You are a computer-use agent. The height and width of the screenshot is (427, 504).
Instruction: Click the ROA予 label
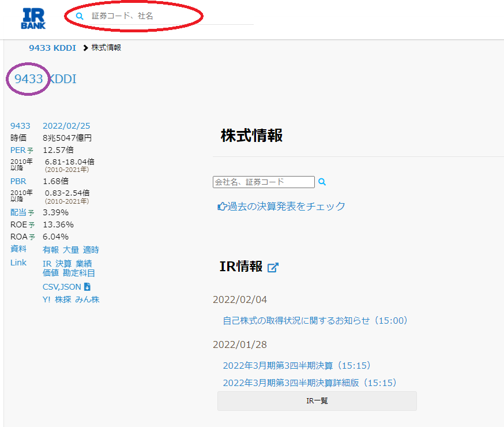tap(22, 237)
